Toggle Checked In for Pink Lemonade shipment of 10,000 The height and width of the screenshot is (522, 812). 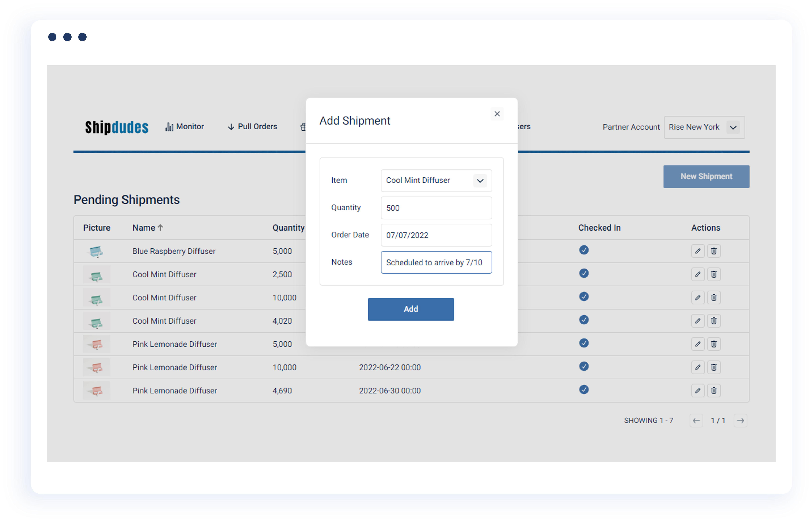point(584,366)
